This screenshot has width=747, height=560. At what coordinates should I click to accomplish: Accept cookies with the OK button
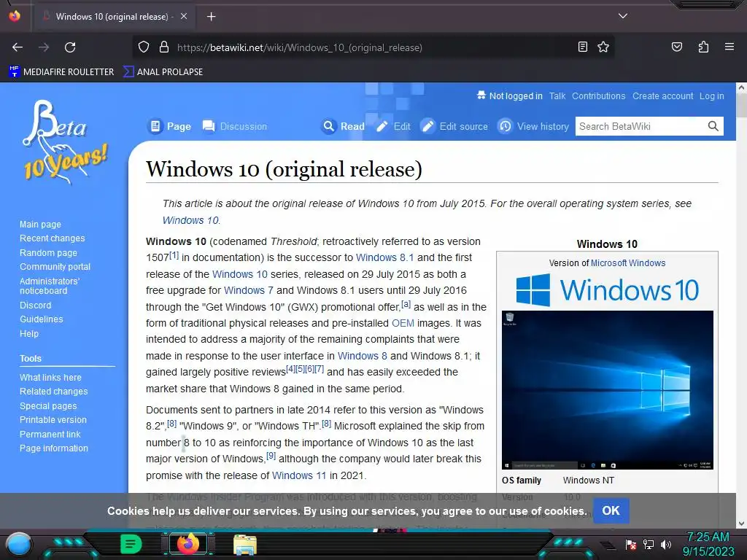pos(611,510)
